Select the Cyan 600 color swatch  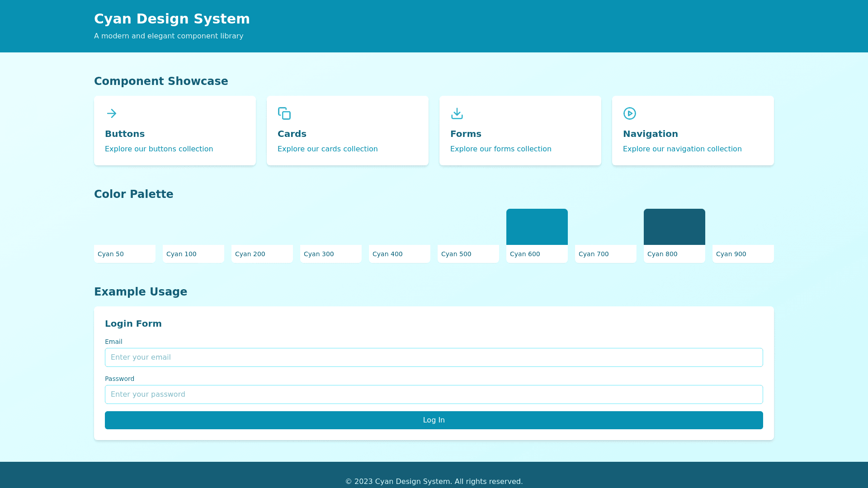click(537, 227)
